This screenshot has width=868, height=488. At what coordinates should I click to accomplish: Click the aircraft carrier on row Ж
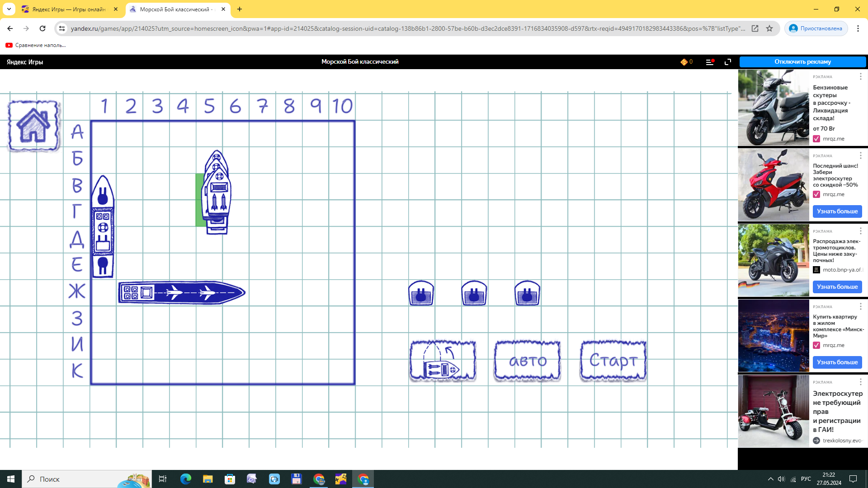pyautogui.click(x=181, y=293)
